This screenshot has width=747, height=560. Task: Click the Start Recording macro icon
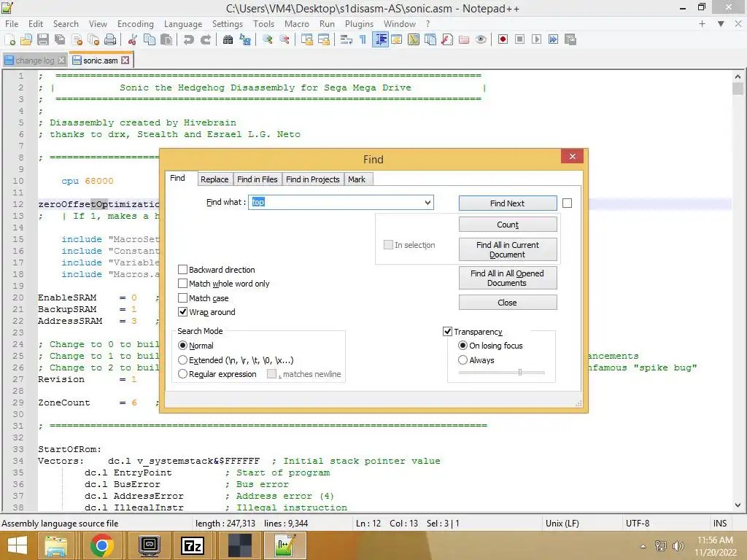pyautogui.click(x=503, y=39)
